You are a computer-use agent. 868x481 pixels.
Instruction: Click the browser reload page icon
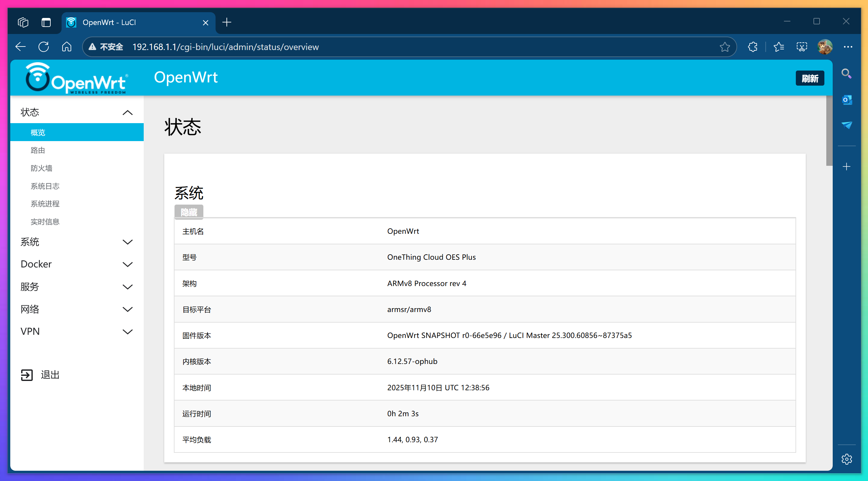coord(44,46)
